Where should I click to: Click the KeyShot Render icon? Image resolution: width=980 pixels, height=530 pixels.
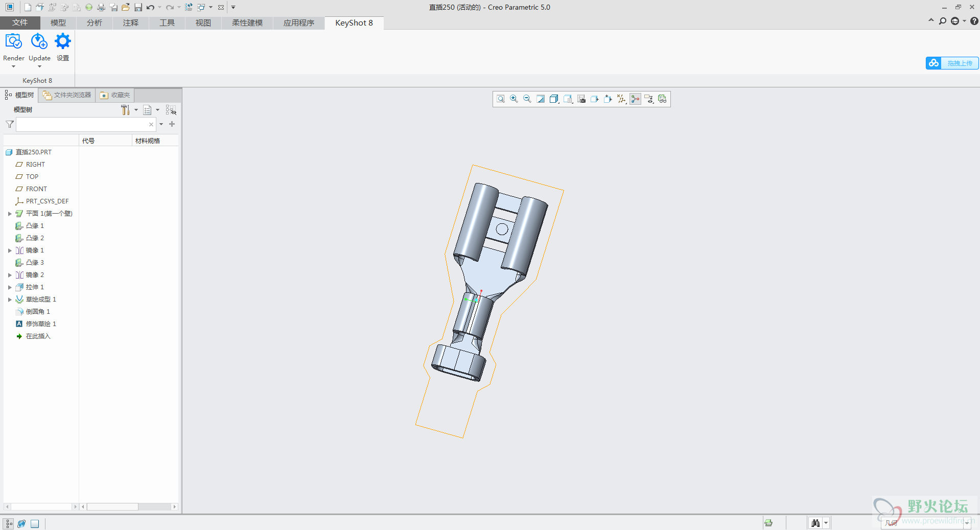coord(13,42)
